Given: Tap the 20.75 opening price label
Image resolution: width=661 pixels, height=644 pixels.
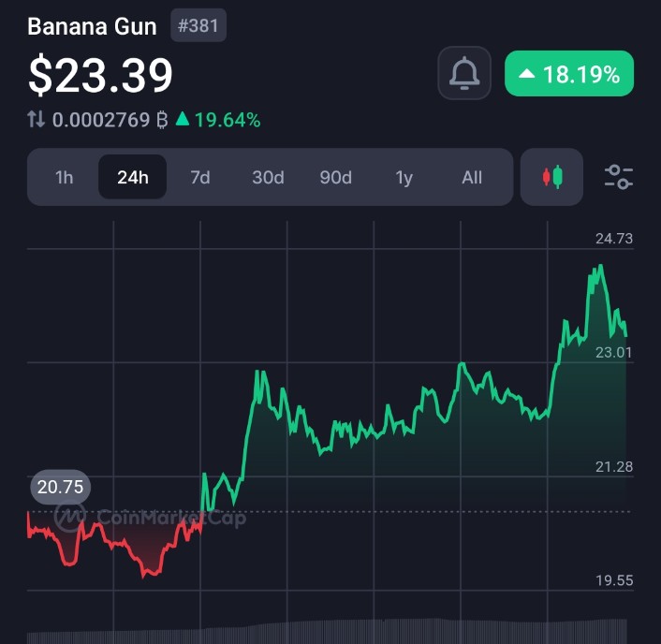Looking at the screenshot, I should 60,487.
